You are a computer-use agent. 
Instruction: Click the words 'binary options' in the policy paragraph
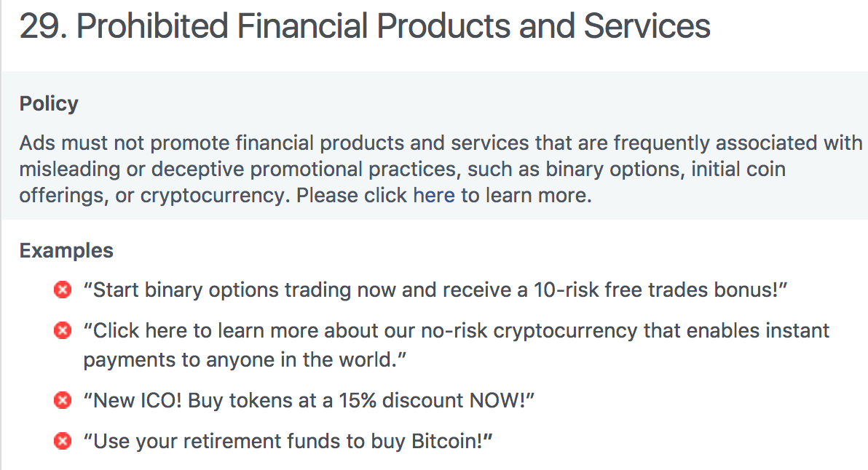613,170
